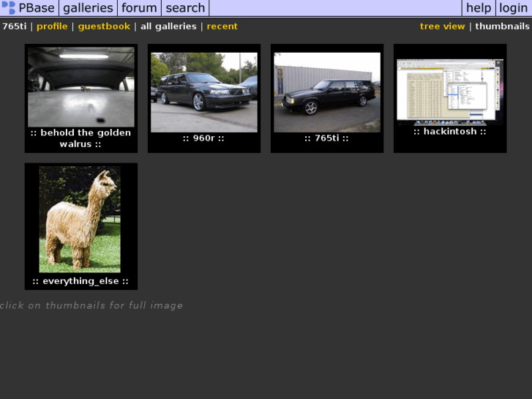Open the 960r gallery thumbnail

[204, 92]
